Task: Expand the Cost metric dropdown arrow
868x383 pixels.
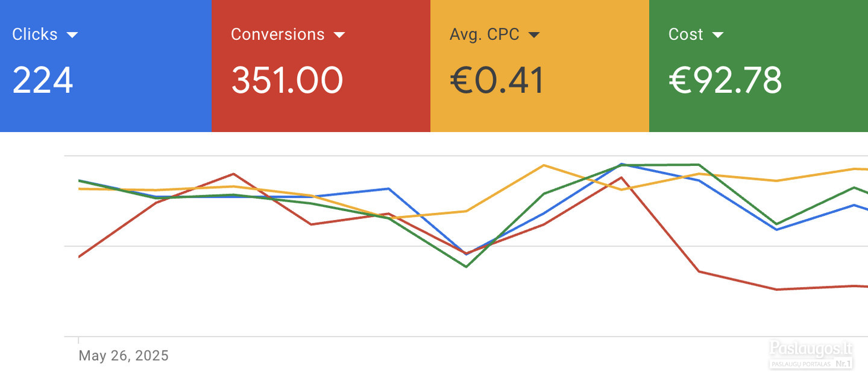Action: (x=717, y=35)
